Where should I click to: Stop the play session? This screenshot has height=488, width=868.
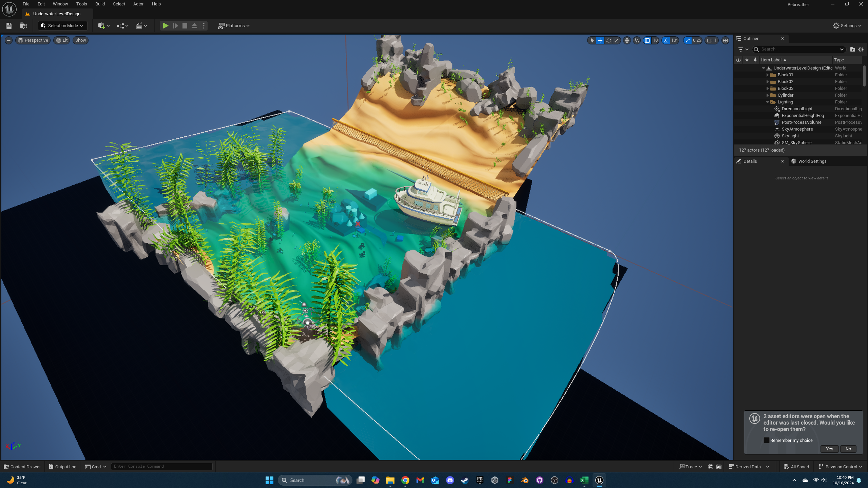click(185, 26)
